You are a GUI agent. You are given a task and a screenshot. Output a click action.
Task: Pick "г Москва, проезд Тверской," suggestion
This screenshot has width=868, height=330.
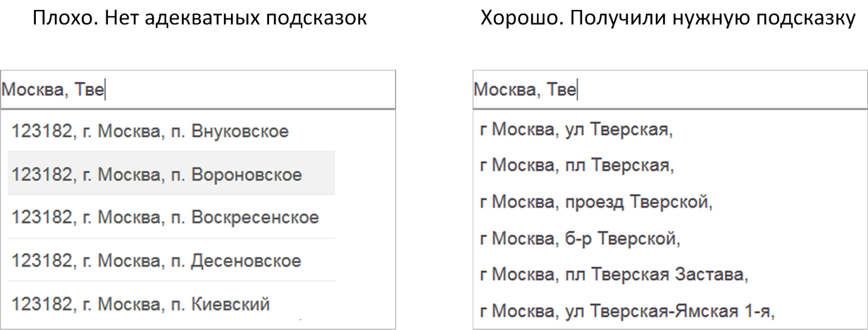pos(596,203)
